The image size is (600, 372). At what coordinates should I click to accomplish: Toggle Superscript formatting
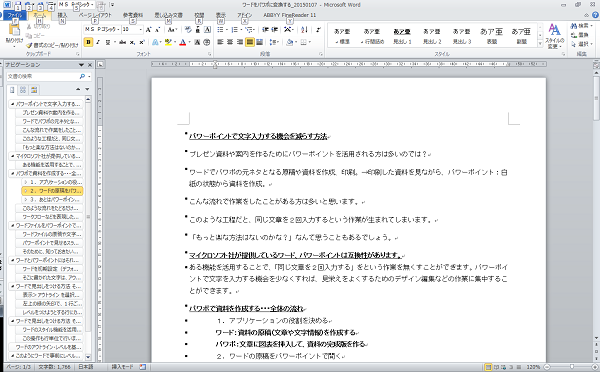[141, 42]
